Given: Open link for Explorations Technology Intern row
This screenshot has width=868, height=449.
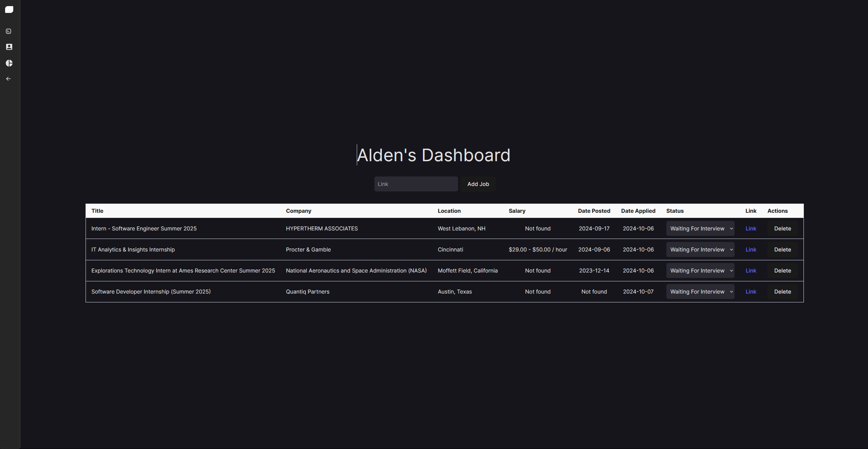Looking at the screenshot, I should 751,270.
